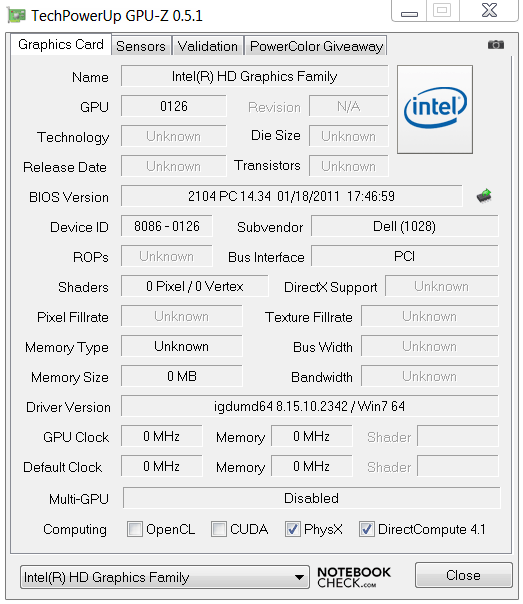This screenshot has height=604, width=523.
Task: Click the Device ID field
Action: pyautogui.click(x=167, y=226)
